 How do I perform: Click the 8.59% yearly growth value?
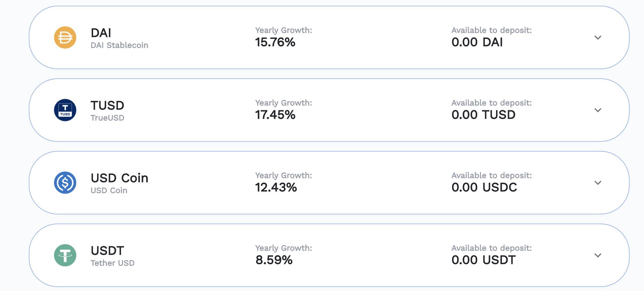pyautogui.click(x=274, y=260)
